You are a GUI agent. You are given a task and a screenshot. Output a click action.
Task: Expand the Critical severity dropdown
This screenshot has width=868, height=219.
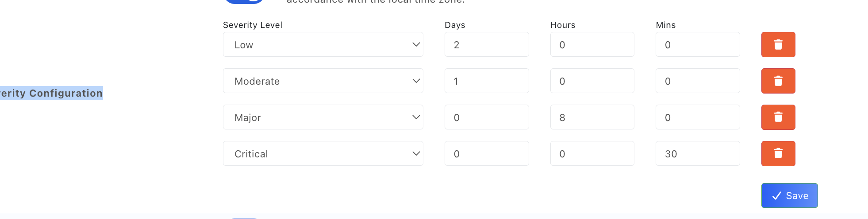click(323, 153)
